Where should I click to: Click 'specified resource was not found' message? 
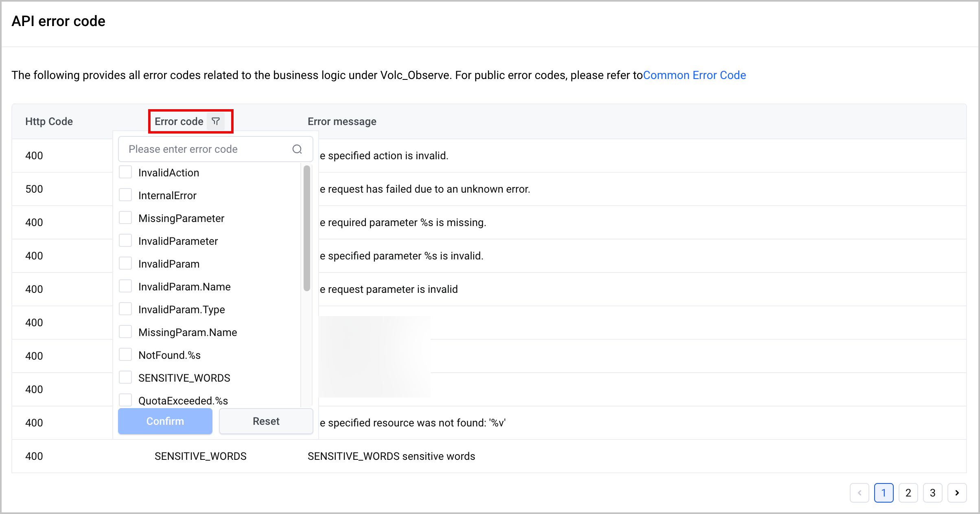pos(413,423)
